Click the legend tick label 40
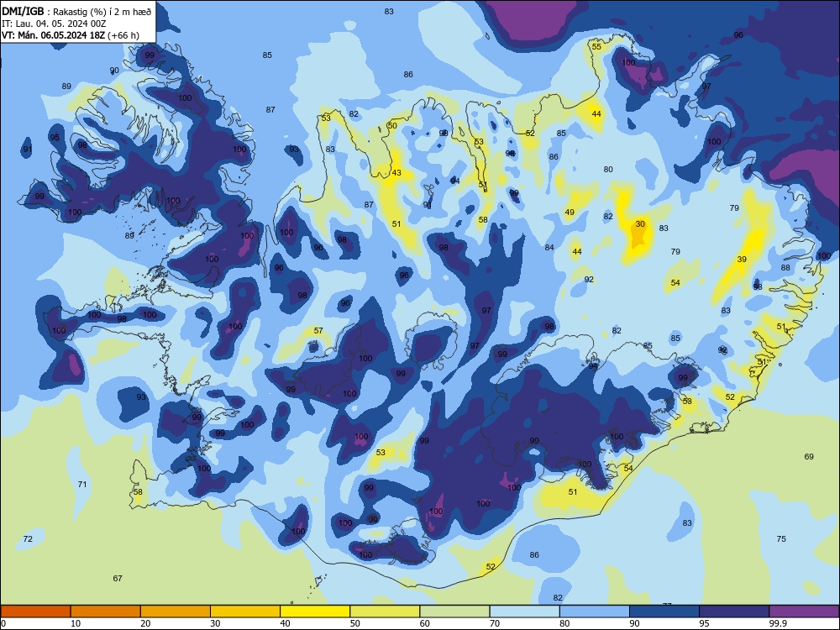This screenshot has height=630, width=840. click(x=285, y=623)
